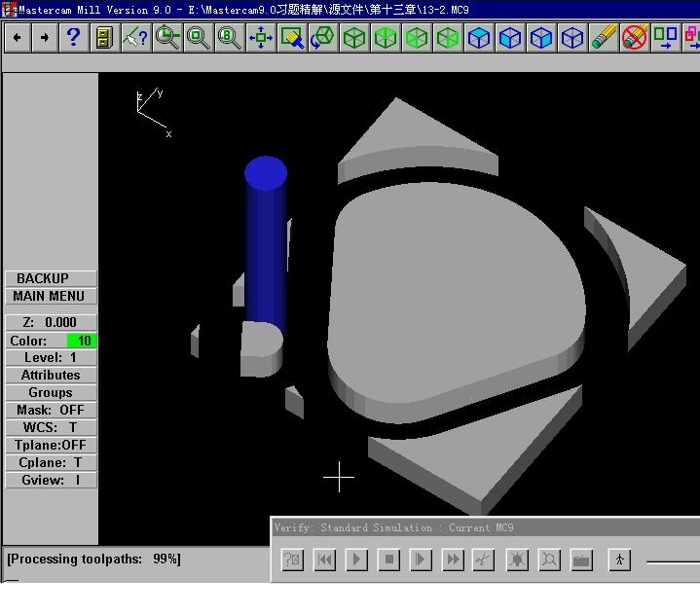Click the Z: 0.000 depth field
The image size is (700, 614).
pyautogui.click(x=51, y=322)
